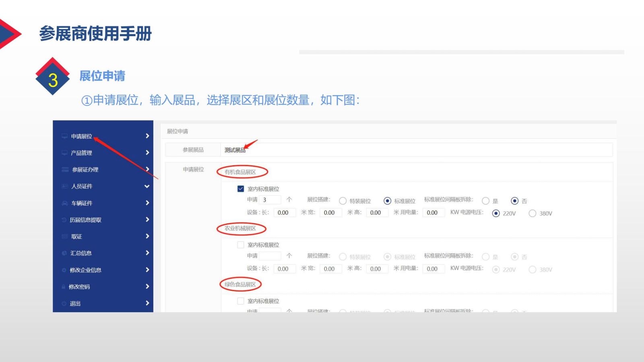This screenshot has width=644, height=362.
Task: Expand the 历届信息提取 chevron arrow
Action: (147, 220)
